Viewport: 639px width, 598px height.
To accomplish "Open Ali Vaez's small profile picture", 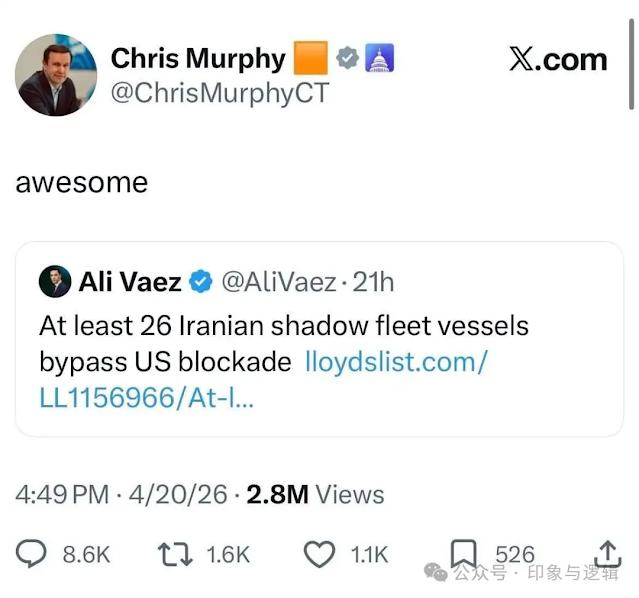I will pos(55,282).
